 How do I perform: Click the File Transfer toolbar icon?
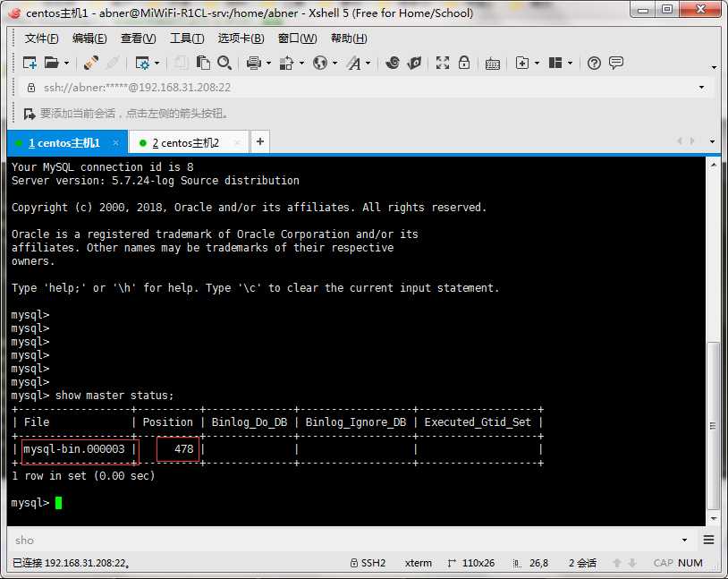click(x=286, y=63)
